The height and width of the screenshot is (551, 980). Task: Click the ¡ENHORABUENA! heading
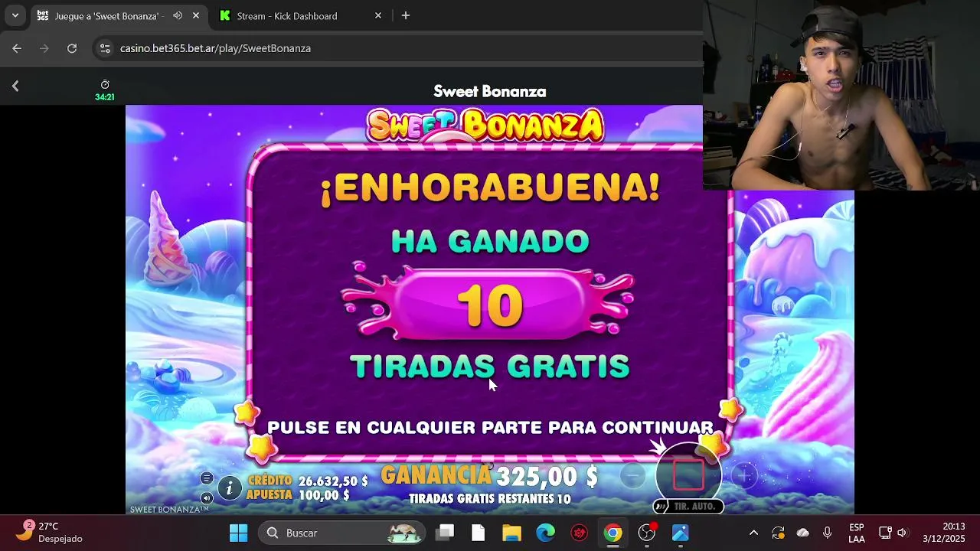coord(490,187)
